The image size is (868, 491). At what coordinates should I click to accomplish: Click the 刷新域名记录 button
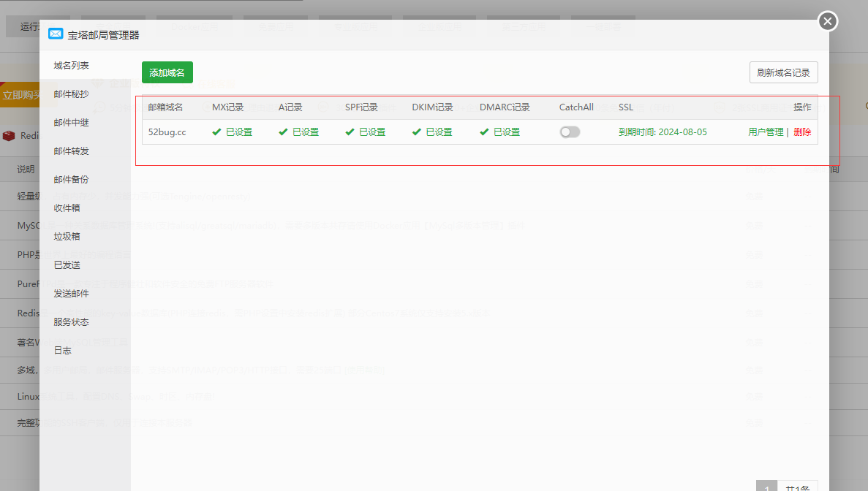pos(783,72)
